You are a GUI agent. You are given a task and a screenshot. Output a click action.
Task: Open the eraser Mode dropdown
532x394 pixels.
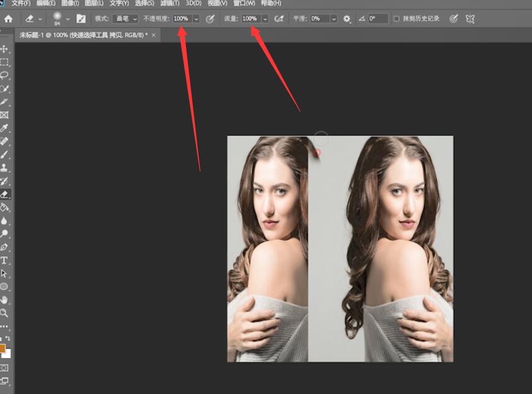125,19
